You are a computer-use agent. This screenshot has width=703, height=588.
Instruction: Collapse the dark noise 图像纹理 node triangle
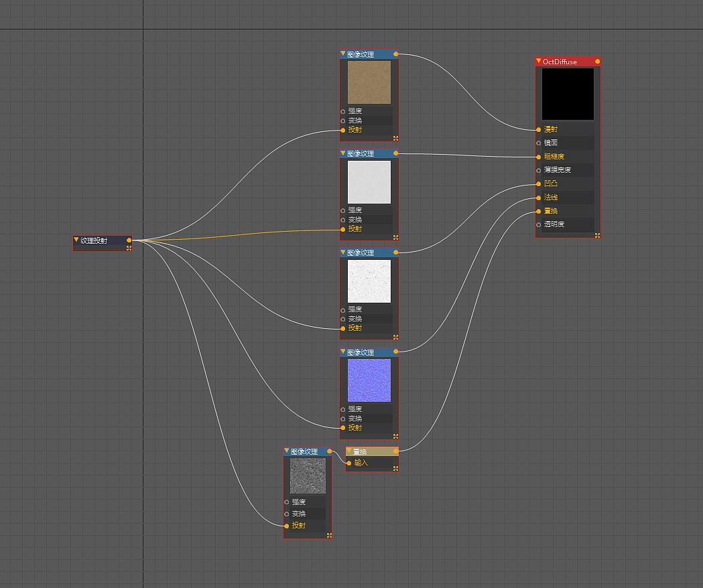286,451
